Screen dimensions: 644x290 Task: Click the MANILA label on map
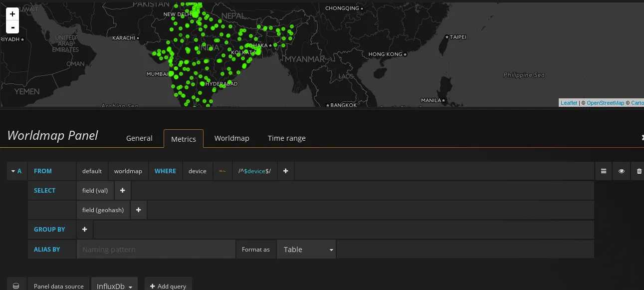[431, 100]
